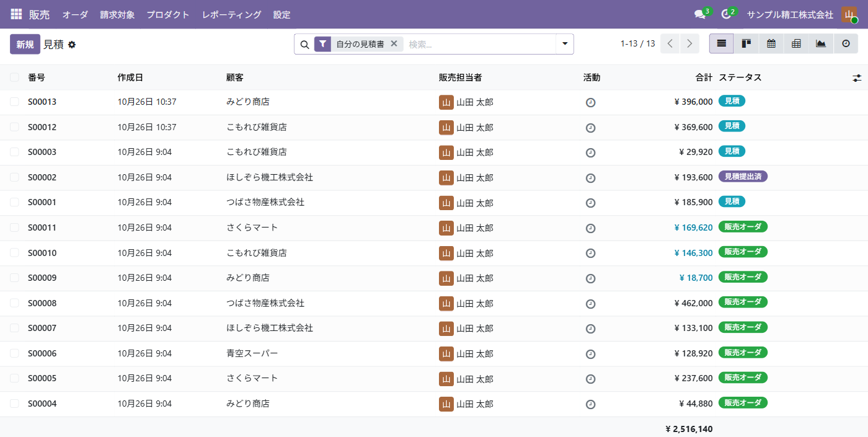Click the 販売 app title

click(x=39, y=14)
